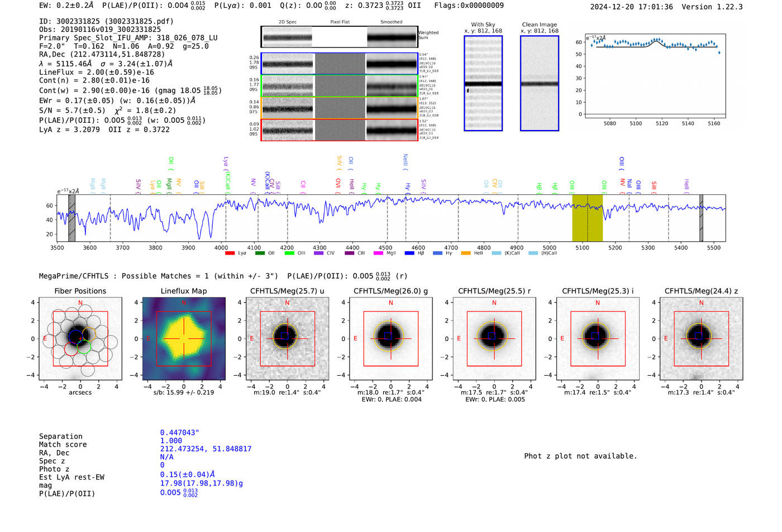
Task: Click the separation value 0.447043"
Action: click(x=180, y=433)
